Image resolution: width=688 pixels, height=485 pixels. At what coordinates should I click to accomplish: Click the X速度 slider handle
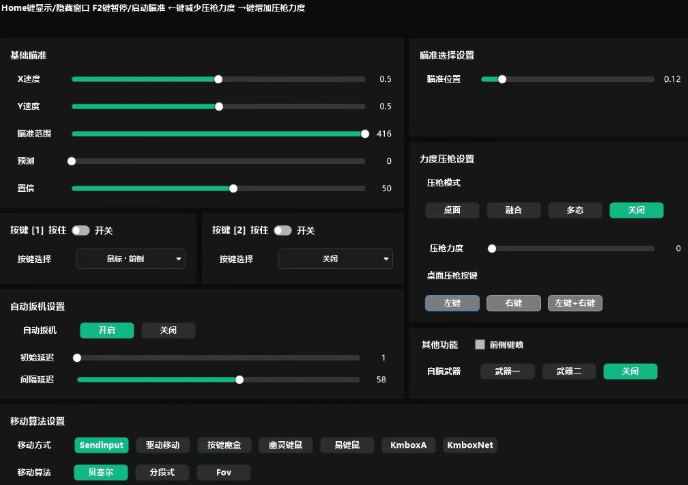218,78
